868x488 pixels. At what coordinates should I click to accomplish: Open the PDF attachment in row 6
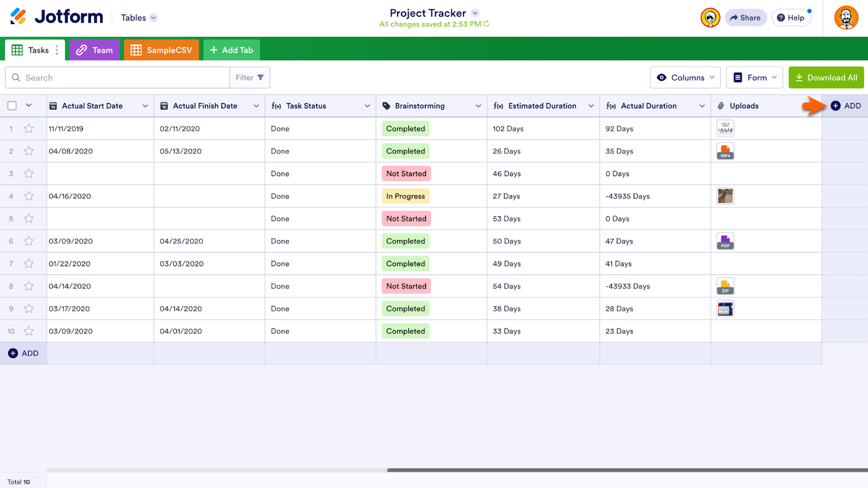pos(725,241)
